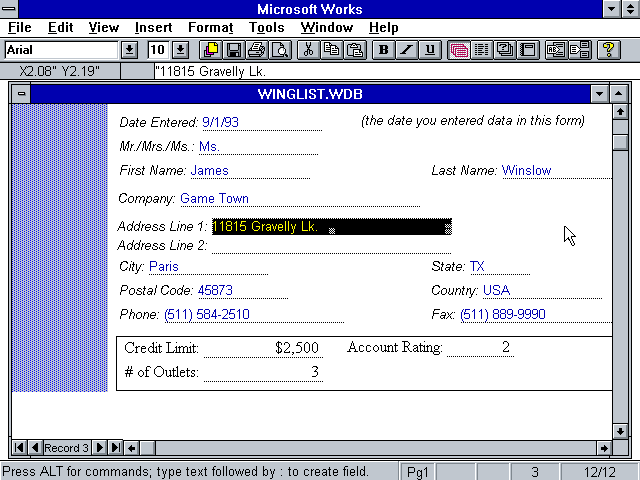
Task: Click the horizontal scrollbar thumb
Action: pyautogui.click(x=148, y=448)
